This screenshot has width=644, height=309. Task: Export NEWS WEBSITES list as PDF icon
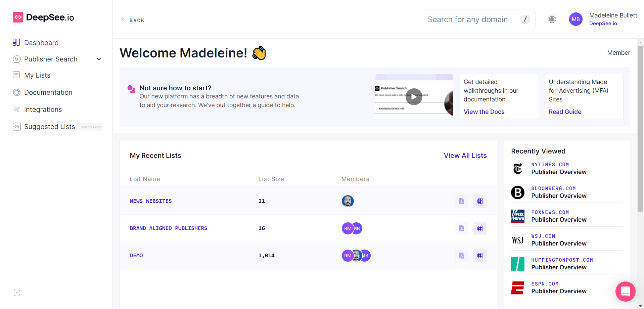pyautogui.click(x=462, y=201)
